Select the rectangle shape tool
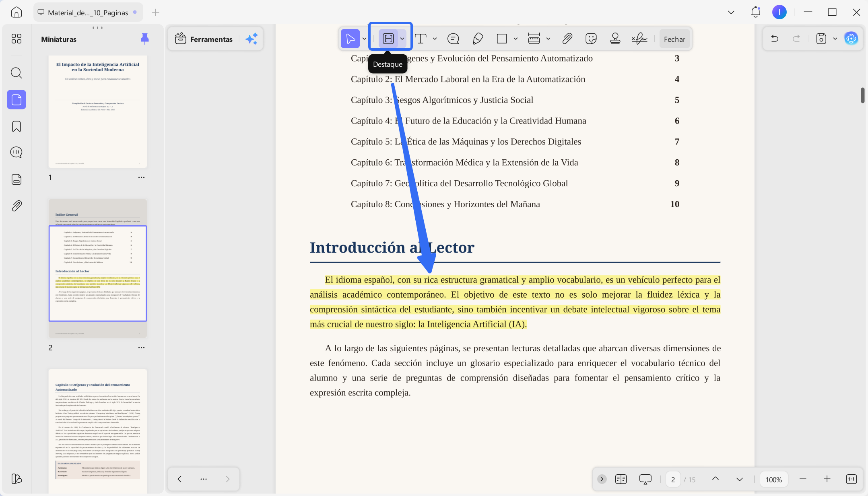Image resolution: width=868 pixels, height=496 pixels. coord(502,39)
